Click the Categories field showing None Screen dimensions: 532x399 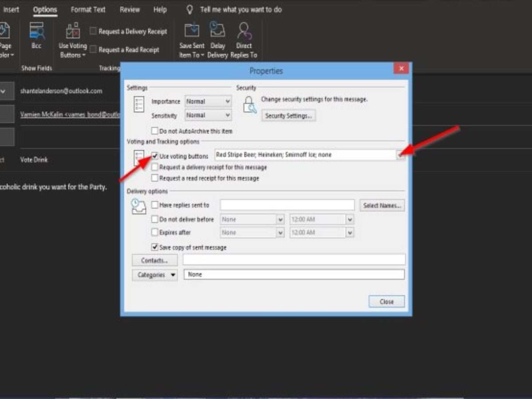point(294,275)
